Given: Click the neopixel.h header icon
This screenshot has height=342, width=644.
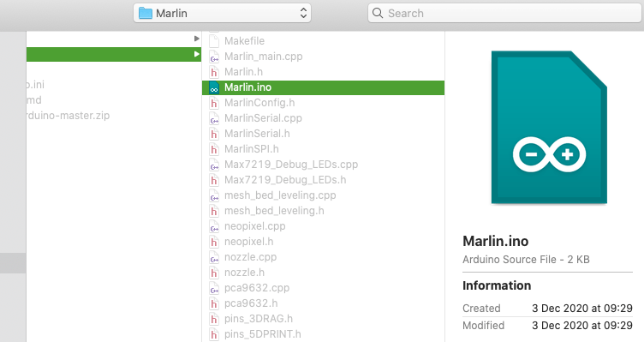Looking at the screenshot, I should [x=214, y=242].
